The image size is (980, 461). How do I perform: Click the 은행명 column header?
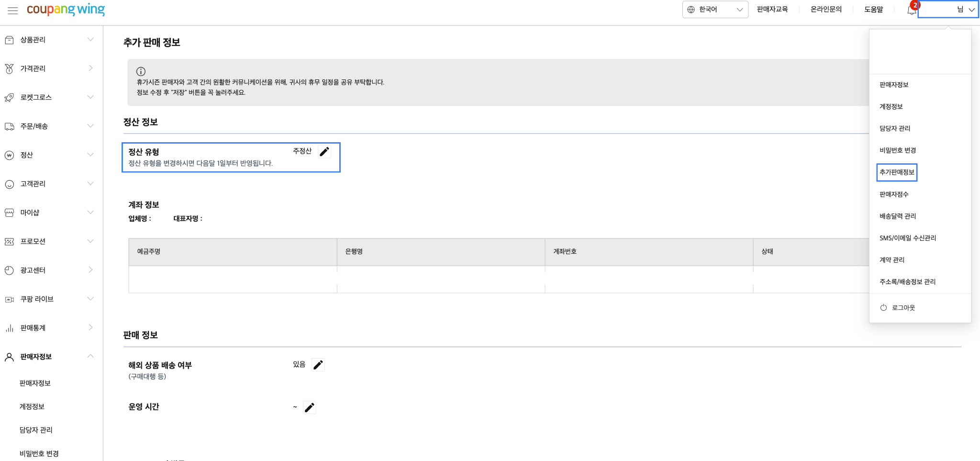point(441,252)
